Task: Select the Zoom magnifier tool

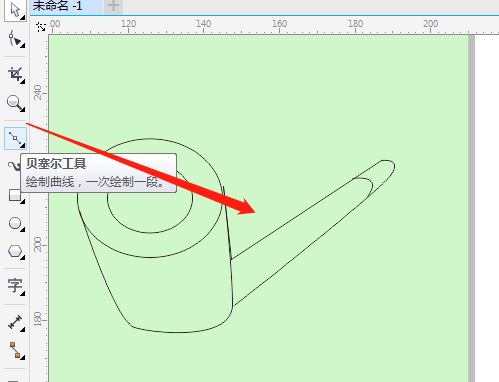Action: pos(15,103)
